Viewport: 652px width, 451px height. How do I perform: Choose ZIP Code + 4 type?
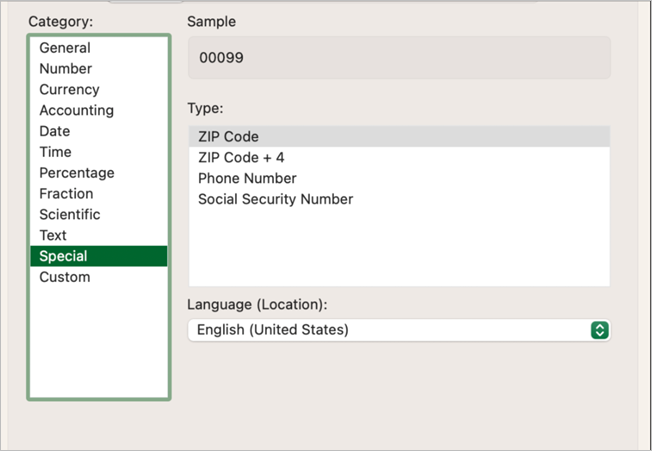click(241, 157)
